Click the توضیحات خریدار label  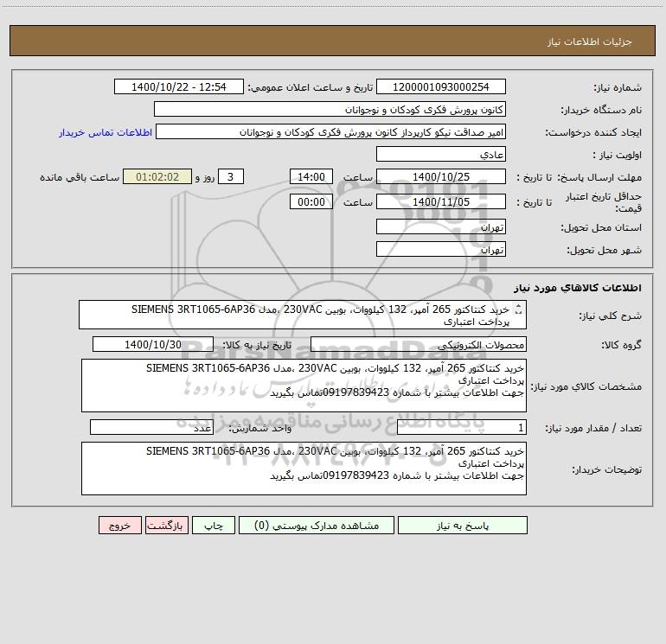pyautogui.click(x=606, y=469)
